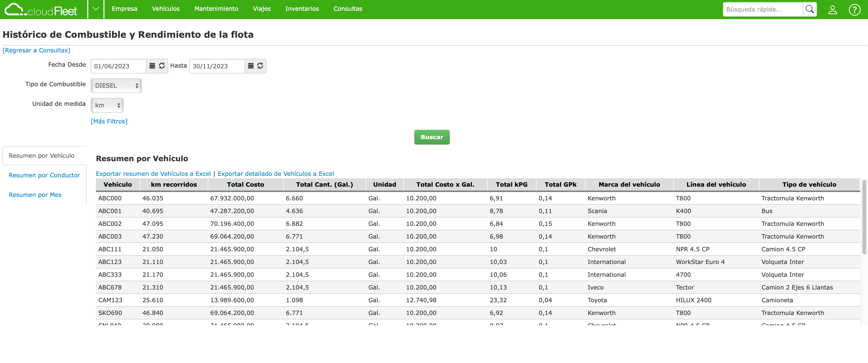Open the Consultas menu
868x363 pixels.
tap(348, 9)
